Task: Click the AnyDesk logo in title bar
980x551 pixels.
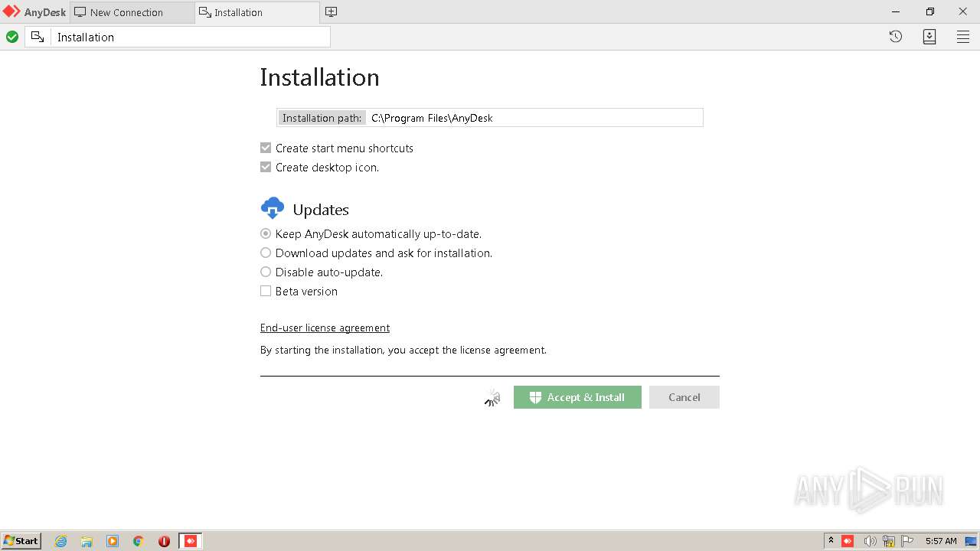Action: click(11, 12)
